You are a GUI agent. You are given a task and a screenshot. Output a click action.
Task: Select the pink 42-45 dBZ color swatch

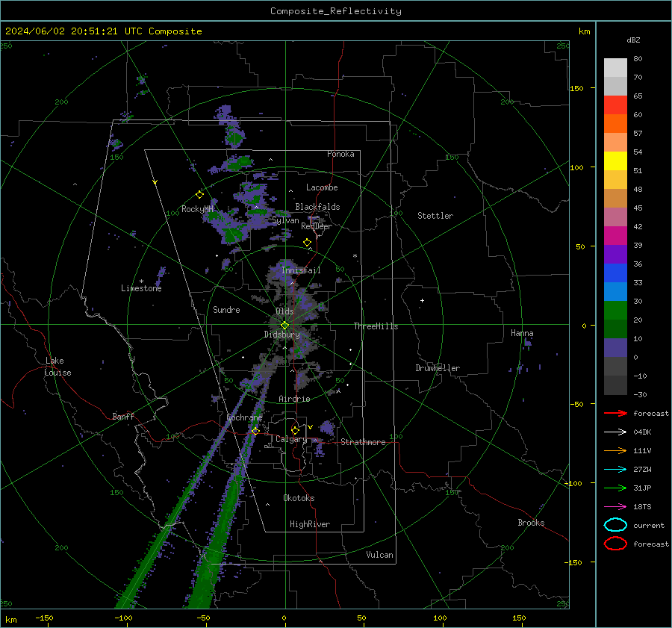click(615, 217)
